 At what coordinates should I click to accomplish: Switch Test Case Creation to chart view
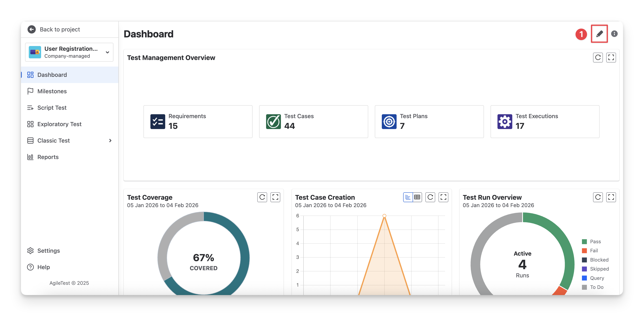click(408, 197)
